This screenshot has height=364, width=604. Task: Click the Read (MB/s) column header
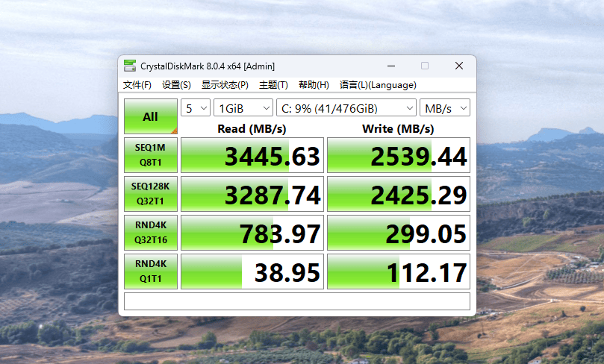tap(252, 128)
